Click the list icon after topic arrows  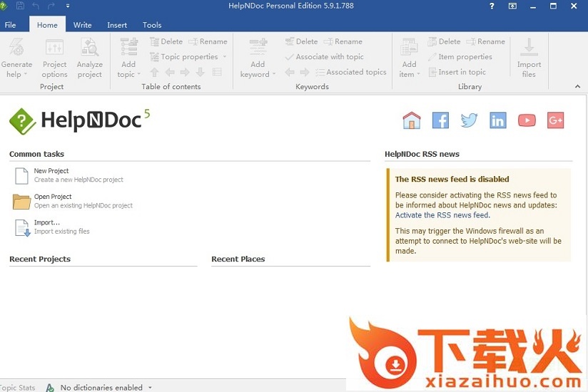217,72
